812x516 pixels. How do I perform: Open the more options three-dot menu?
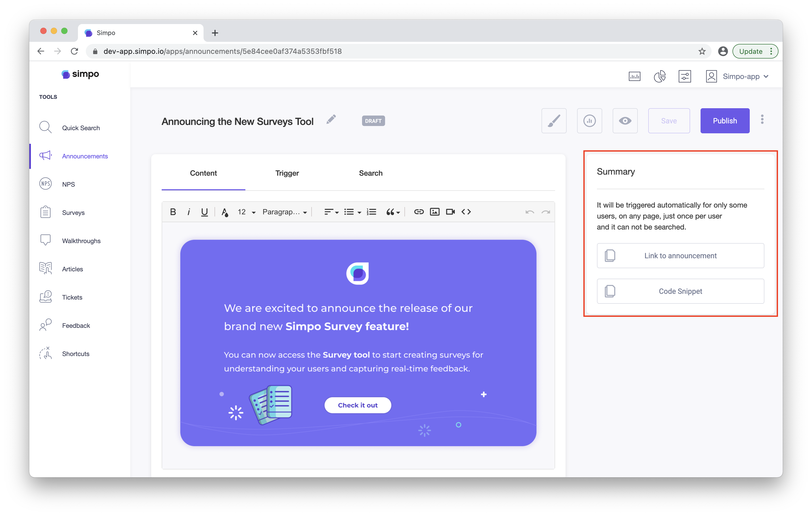tap(762, 119)
